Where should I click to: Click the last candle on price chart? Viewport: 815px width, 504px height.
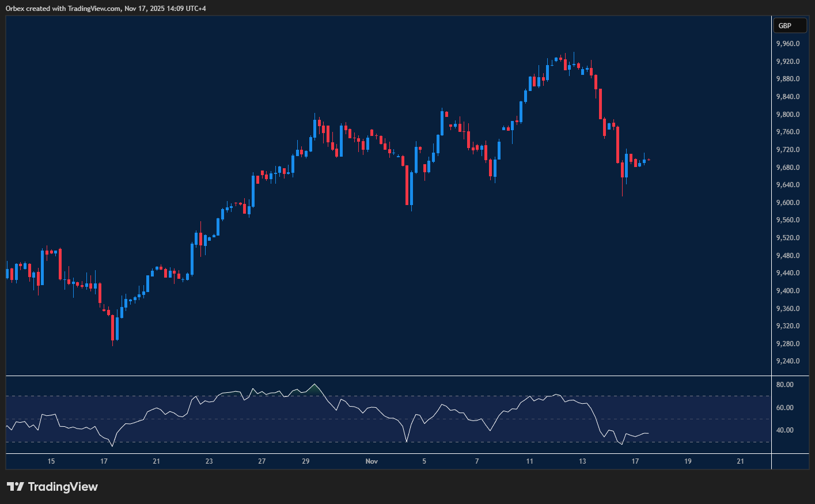click(649, 160)
